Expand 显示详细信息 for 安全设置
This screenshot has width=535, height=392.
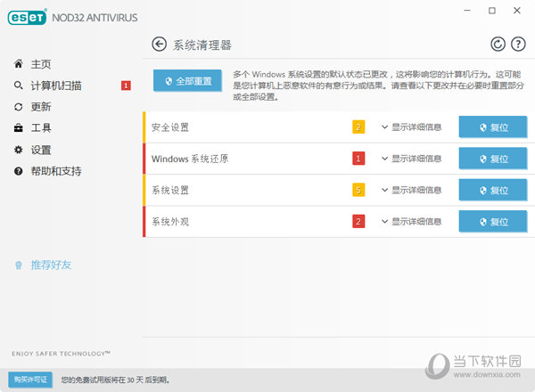pos(411,127)
